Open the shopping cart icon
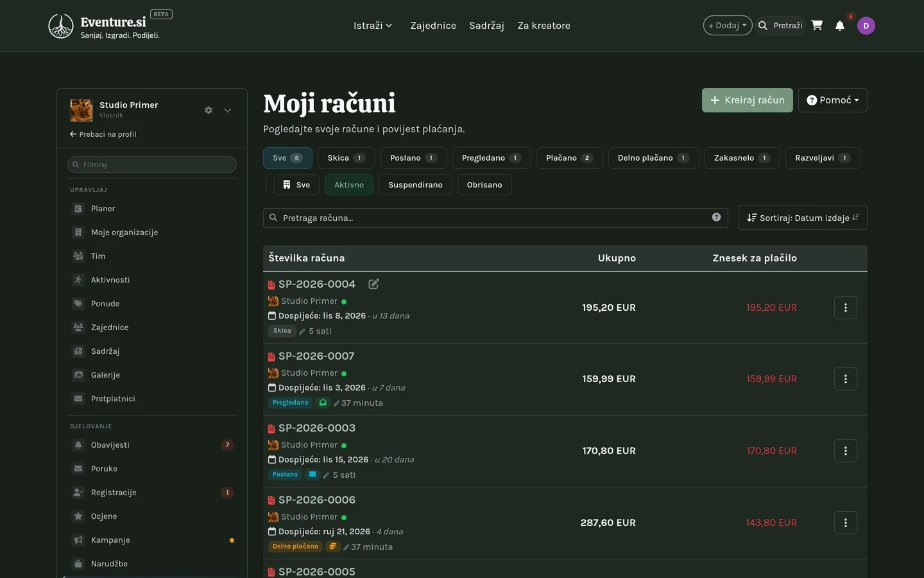 (817, 25)
